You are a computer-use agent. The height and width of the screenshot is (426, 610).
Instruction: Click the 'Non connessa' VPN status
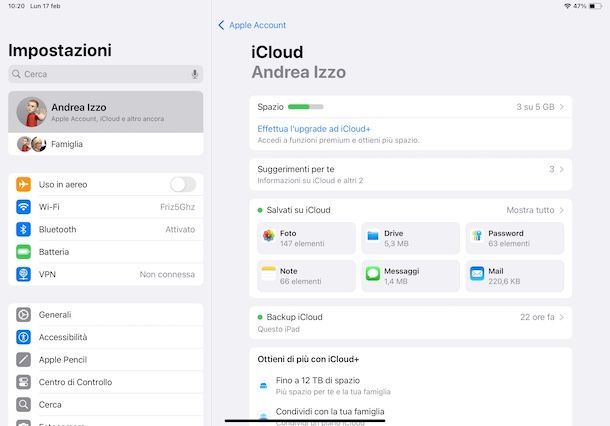pyautogui.click(x=167, y=274)
